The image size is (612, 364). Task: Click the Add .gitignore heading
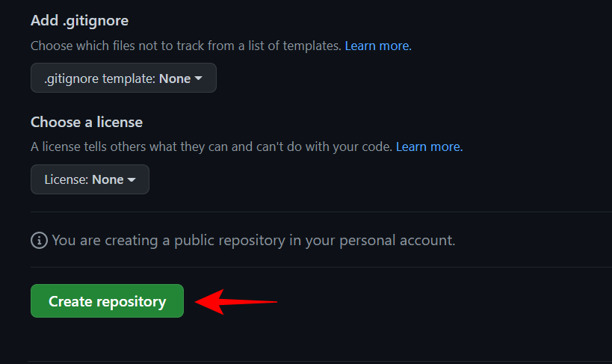click(79, 20)
